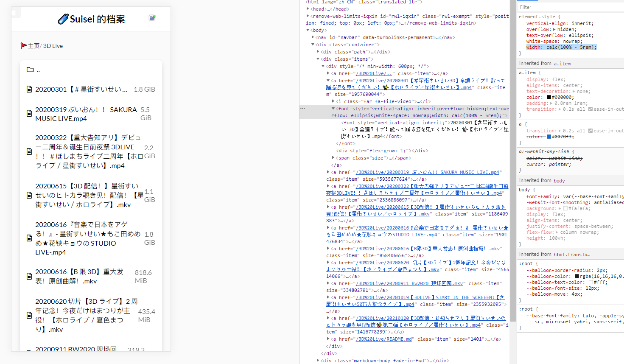This screenshot has height=364, width=624.
Task: Expand the head element in the Elements panel
Action: (307, 8)
